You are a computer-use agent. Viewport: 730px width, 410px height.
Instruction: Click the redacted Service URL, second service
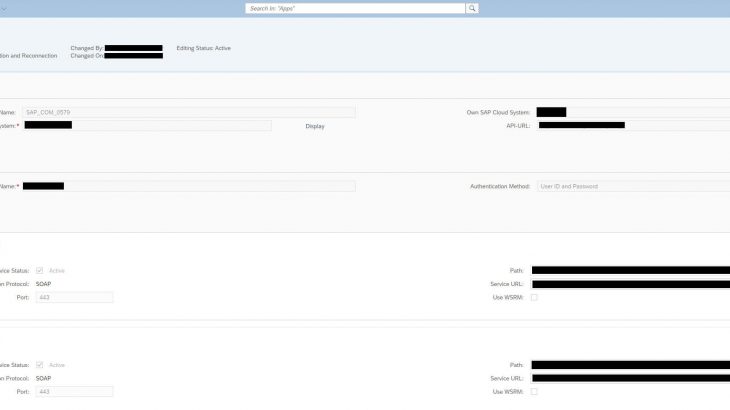(x=631, y=378)
